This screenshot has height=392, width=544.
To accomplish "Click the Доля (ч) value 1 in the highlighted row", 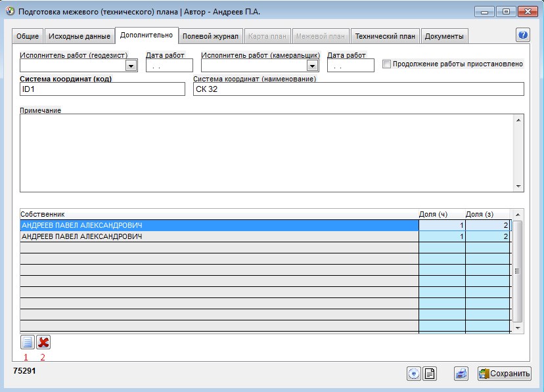I will 442,225.
